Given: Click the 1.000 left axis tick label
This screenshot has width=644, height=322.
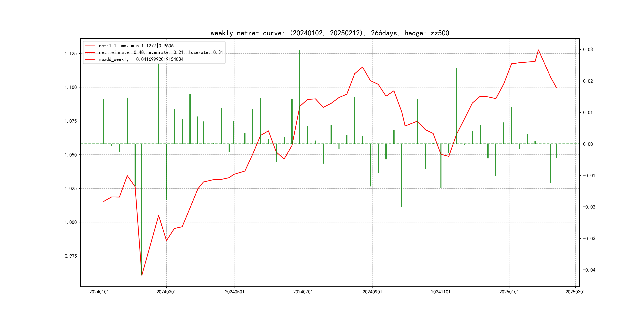Looking at the screenshot, I should 71,222.
